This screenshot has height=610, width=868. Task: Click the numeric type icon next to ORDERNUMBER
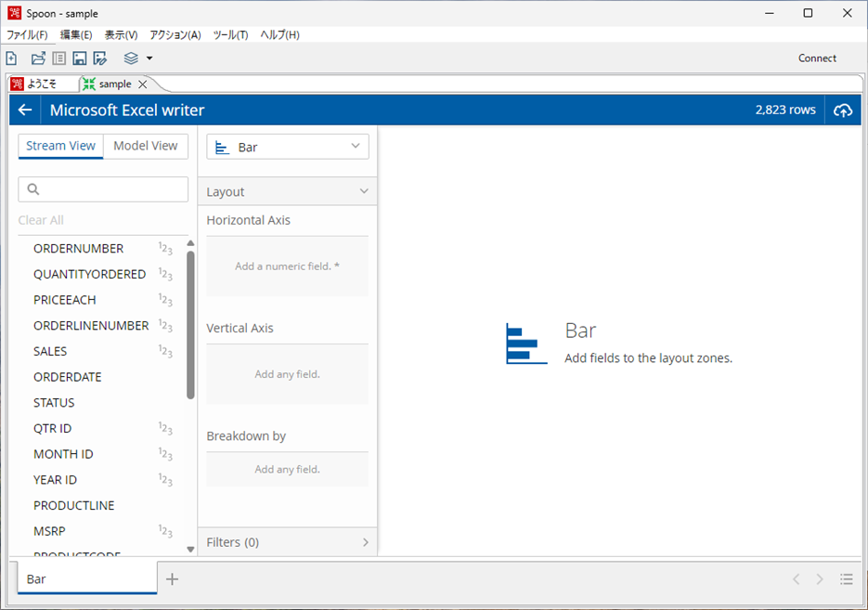[165, 249]
